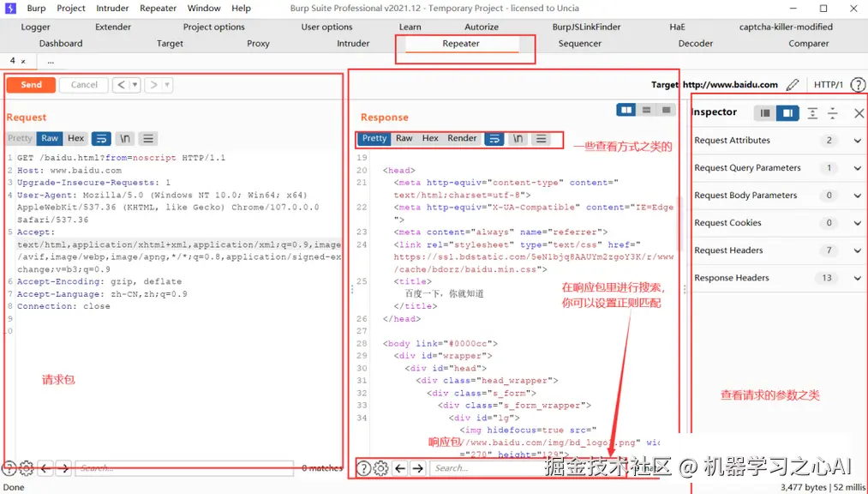Image resolution: width=868 pixels, height=494 pixels.
Task: Open the Window menu
Action: [204, 9]
